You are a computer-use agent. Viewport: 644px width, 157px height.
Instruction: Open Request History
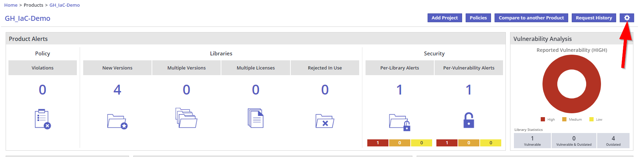[x=594, y=18]
